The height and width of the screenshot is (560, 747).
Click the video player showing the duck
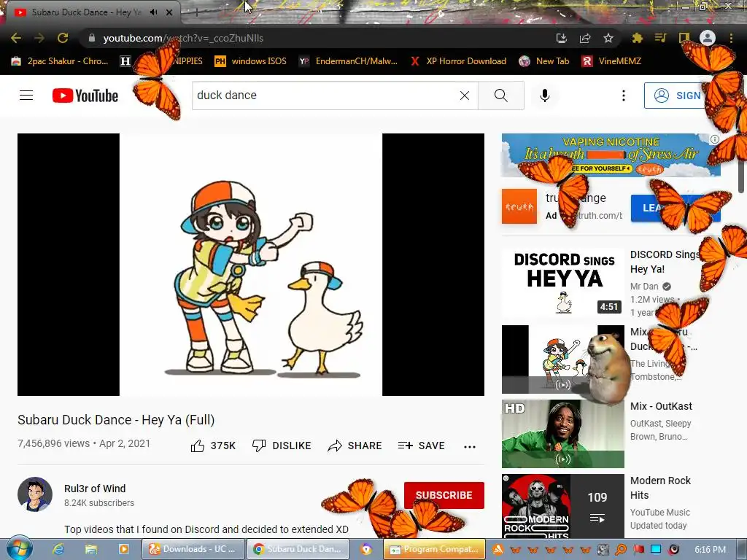pos(251,264)
